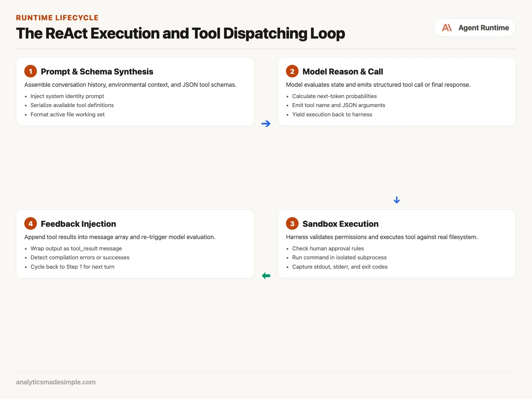Click the 'Sandbox Execution' heading
The width and height of the screenshot is (532, 399).
pos(340,224)
